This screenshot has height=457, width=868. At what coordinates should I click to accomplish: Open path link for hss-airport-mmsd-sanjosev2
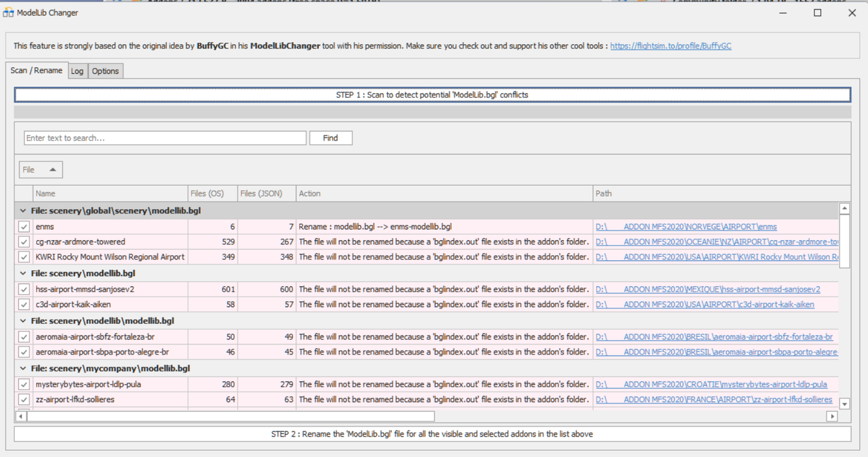(708, 289)
